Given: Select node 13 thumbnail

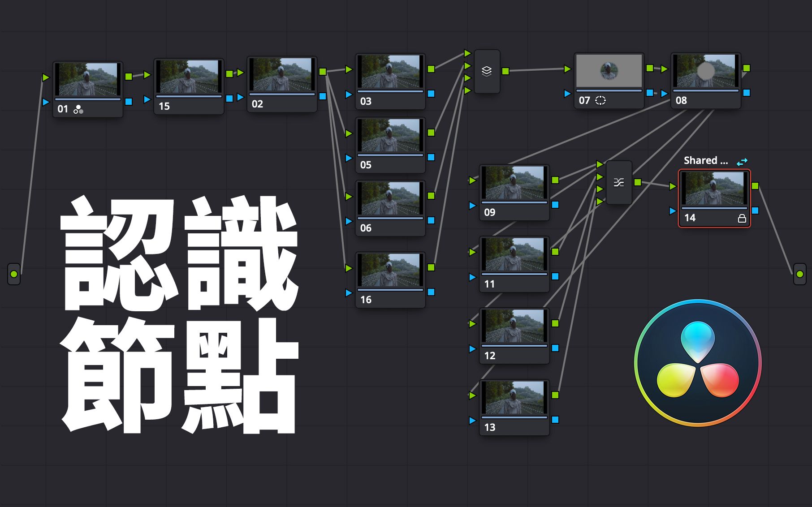Looking at the screenshot, I should 514,398.
